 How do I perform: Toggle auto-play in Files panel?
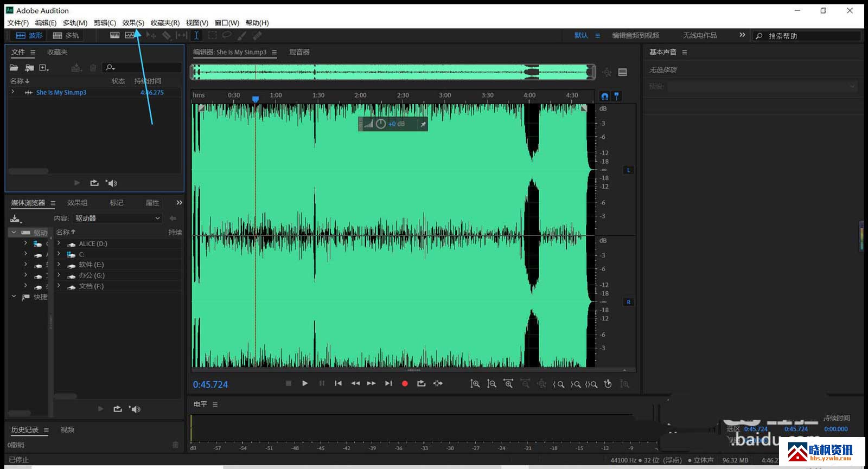click(x=111, y=183)
